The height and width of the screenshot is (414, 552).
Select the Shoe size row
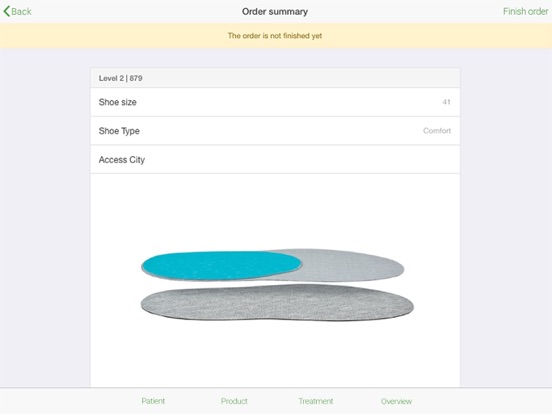pyautogui.click(x=275, y=102)
